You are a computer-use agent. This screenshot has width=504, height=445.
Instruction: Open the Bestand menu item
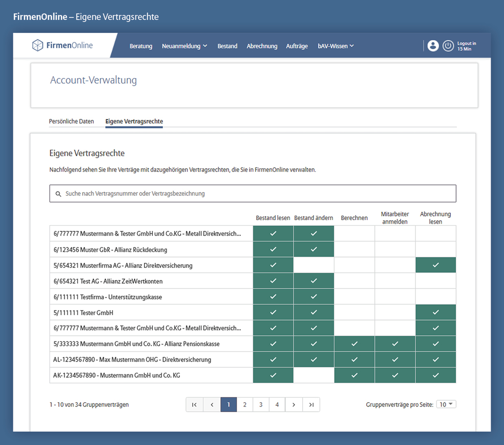[x=227, y=46]
